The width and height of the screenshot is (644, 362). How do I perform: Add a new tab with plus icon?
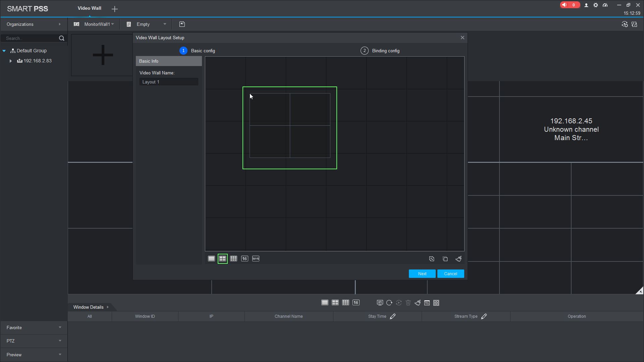click(115, 9)
